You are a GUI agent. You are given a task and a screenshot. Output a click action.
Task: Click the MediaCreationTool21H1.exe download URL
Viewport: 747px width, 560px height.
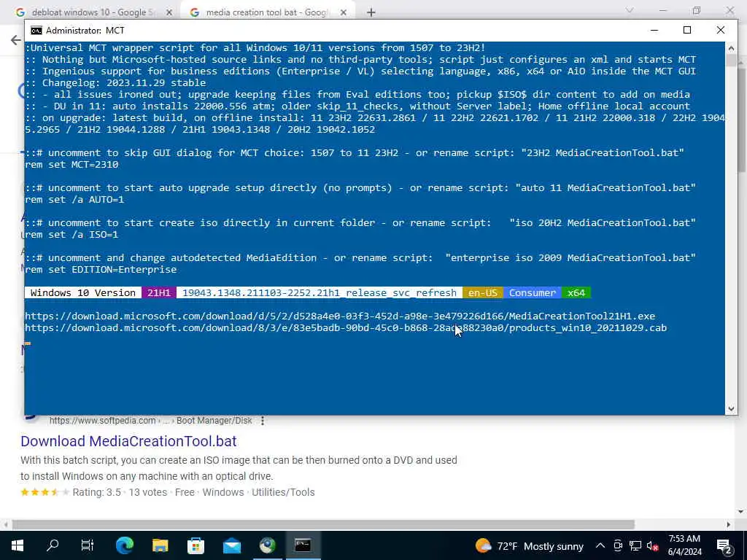(340, 316)
